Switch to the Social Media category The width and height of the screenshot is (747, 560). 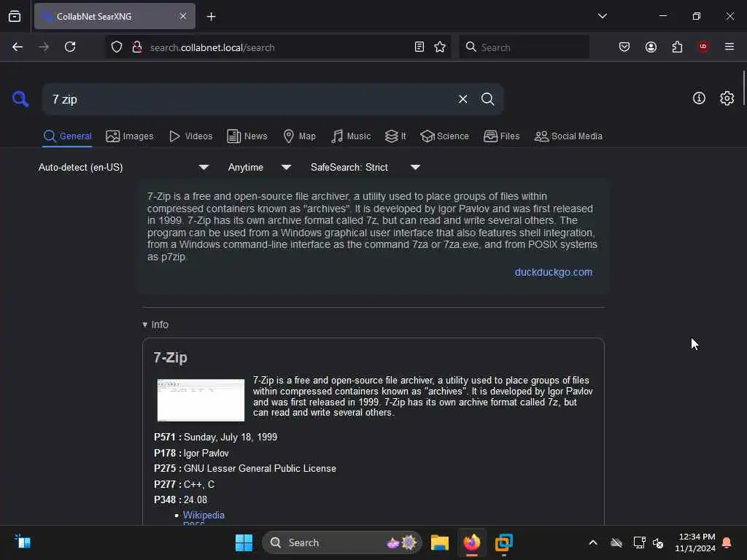(568, 136)
